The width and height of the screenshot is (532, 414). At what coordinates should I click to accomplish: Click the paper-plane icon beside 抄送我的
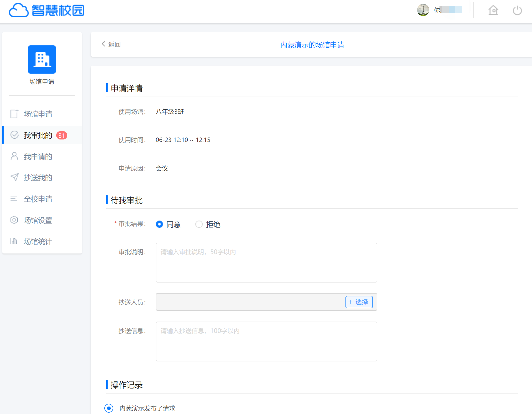14,177
